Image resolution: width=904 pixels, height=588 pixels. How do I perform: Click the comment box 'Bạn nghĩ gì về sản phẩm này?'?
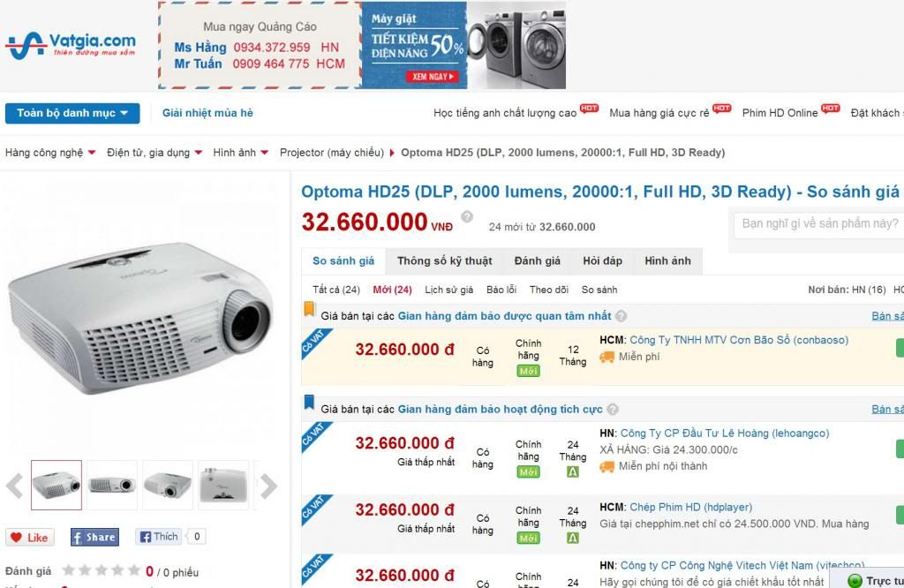coord(818,224)
